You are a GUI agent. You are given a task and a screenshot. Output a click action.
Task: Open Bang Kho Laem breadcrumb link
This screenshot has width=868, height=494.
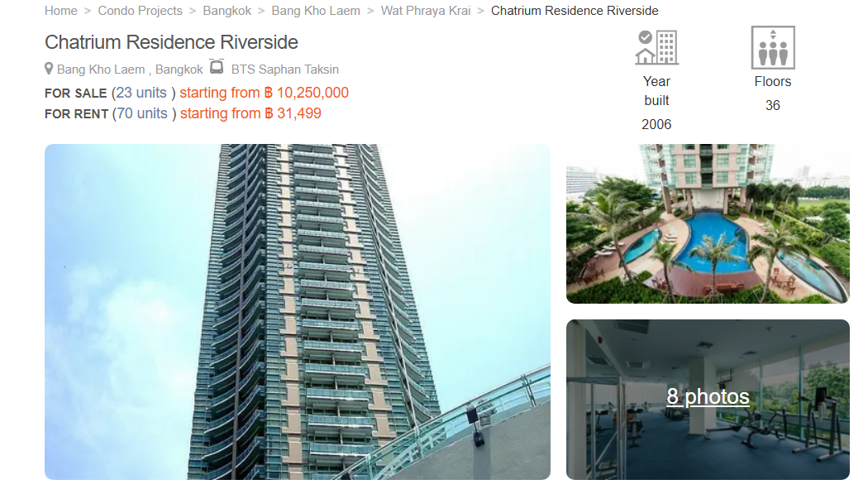click(x=316, y=11)
